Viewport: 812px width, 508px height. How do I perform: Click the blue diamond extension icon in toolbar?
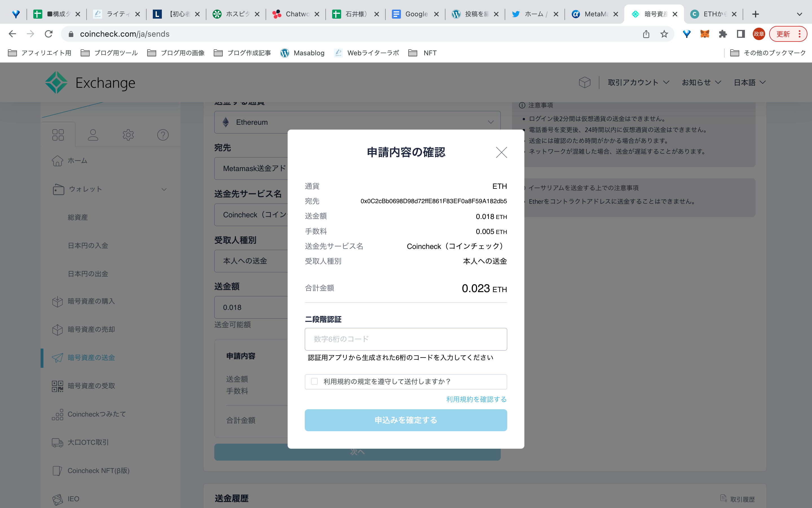(687, 34)
